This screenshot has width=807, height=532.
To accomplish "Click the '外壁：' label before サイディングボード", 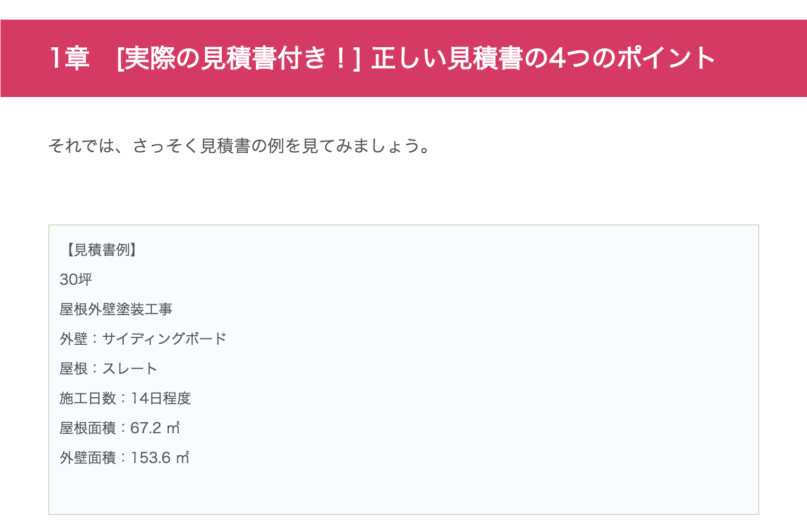I will click(x=80, y=338).
